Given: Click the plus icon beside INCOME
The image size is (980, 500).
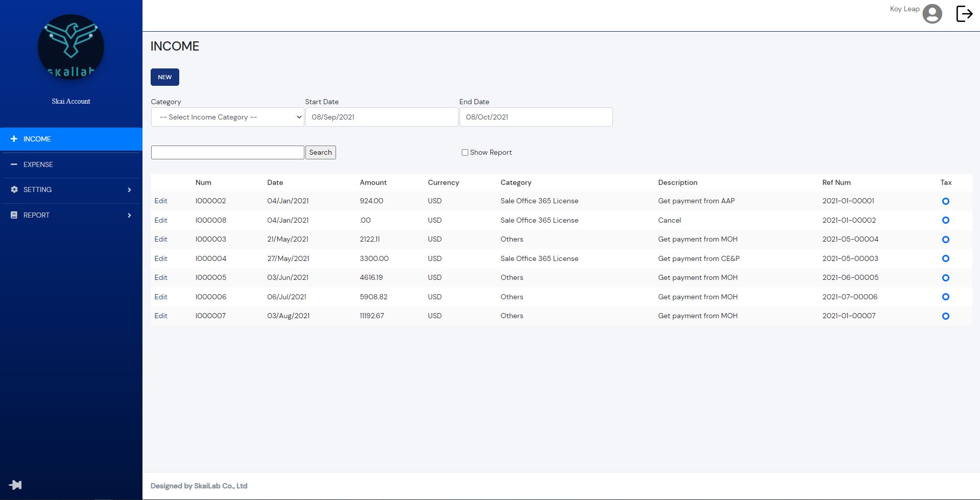Looking at the screenshot, I should click(x=14, y=139).
